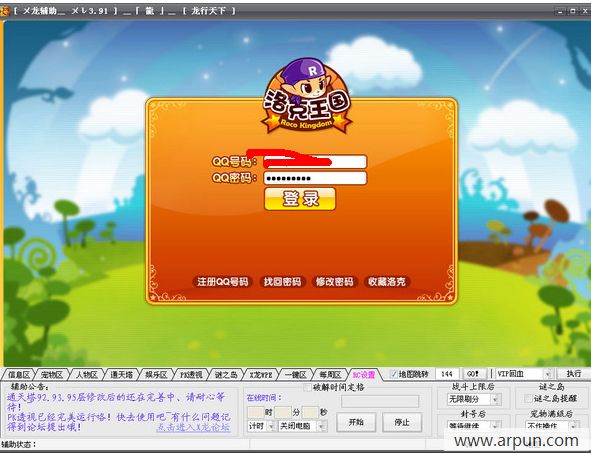Click the minutes field before 分
This screenshot has height=453, width=591.
(283, 412)
